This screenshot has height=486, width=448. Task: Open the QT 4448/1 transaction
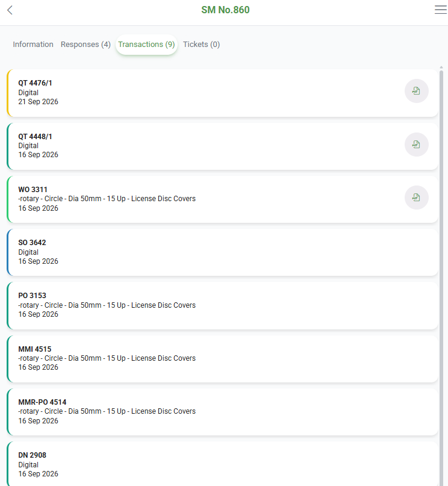coord(222,146)
